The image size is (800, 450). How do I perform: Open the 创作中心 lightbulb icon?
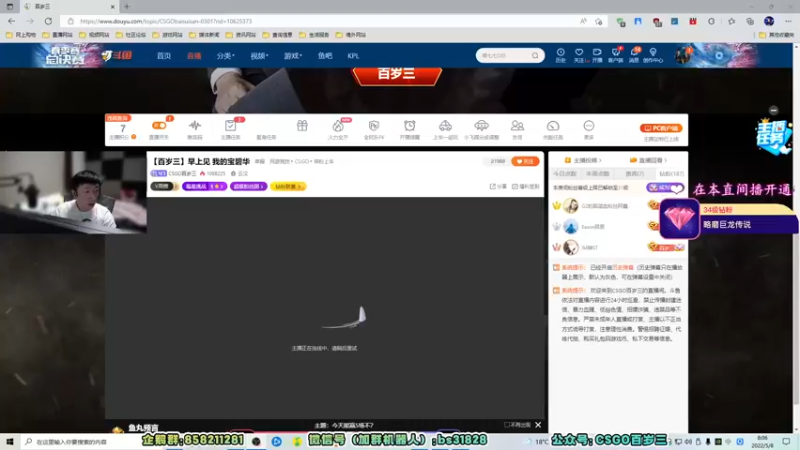click(x=653, y=55)
